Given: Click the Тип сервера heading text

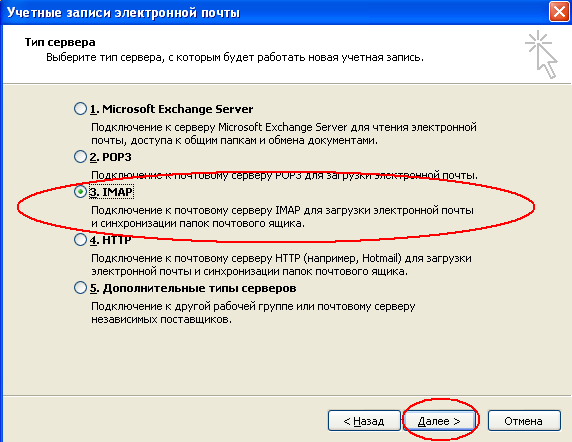Looking at the screenshot, I should tap(60, 42).
